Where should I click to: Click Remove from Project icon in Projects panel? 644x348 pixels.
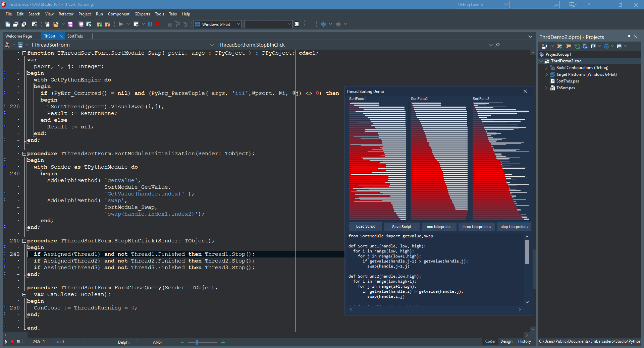coord(568,46)
